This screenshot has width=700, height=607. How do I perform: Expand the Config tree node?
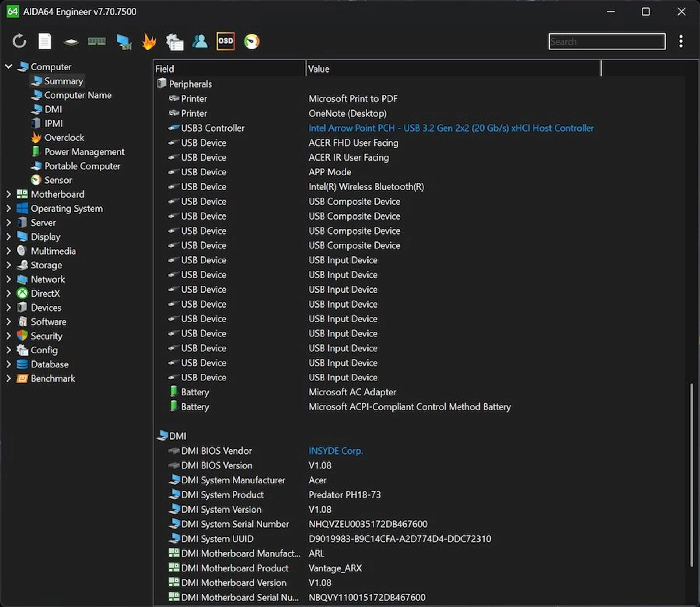coord(9,350)
